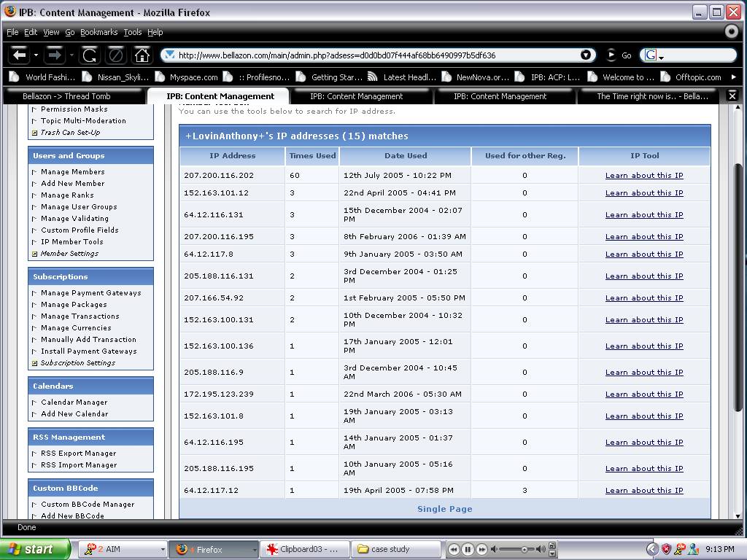Click the Windows Start button
The image size is (747, 560).
pyautogui.click(x=34, y=549)
